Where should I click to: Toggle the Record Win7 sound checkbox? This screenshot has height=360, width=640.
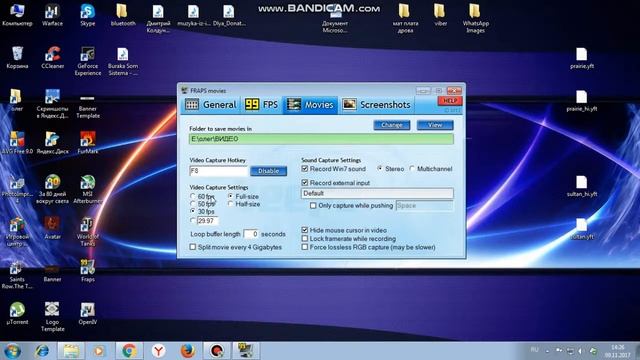(304, 169)
